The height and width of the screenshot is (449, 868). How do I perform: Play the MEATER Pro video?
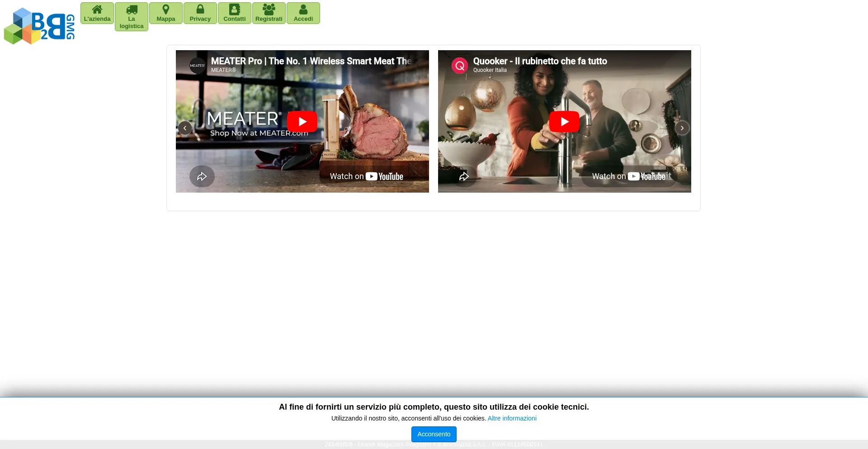(302, 121)
